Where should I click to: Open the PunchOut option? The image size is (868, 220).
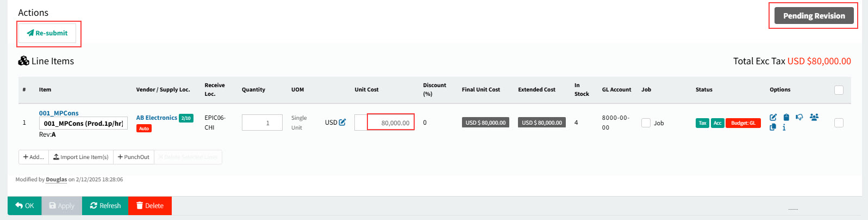click(134, 157)
